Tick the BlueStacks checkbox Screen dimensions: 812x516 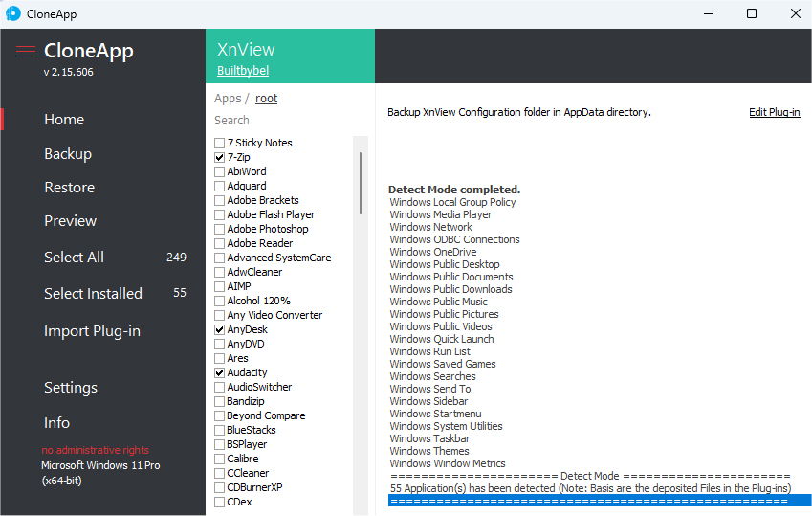pos(220,430)
